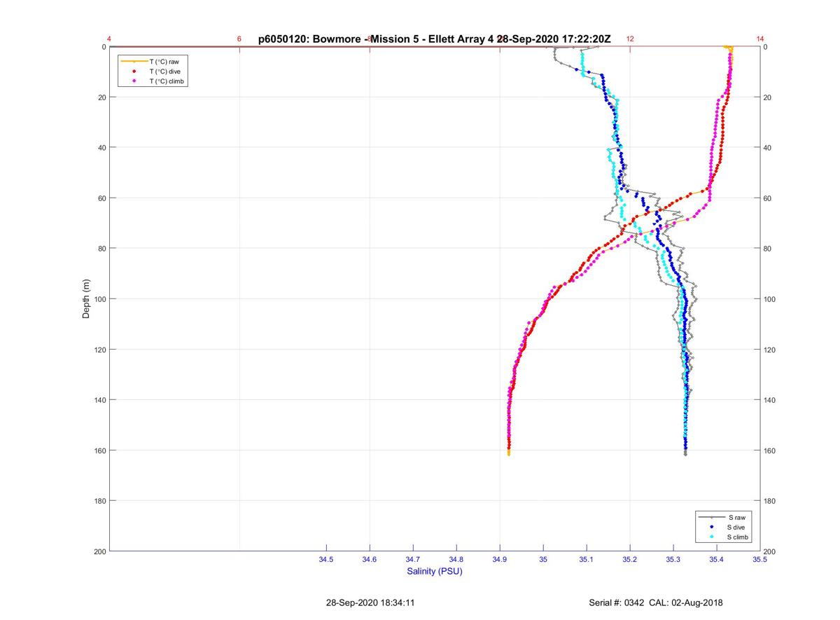Click salinity tick label 35.3

tap(673, 560)
